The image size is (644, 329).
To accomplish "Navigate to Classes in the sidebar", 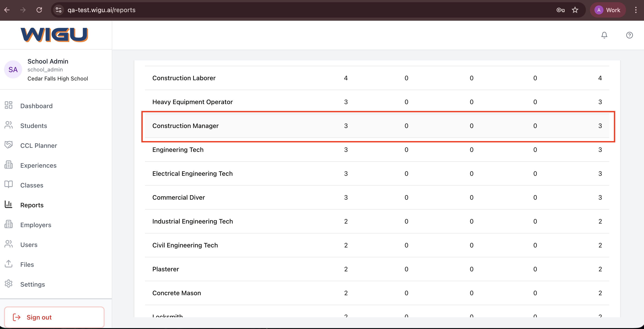I will 32,185.
